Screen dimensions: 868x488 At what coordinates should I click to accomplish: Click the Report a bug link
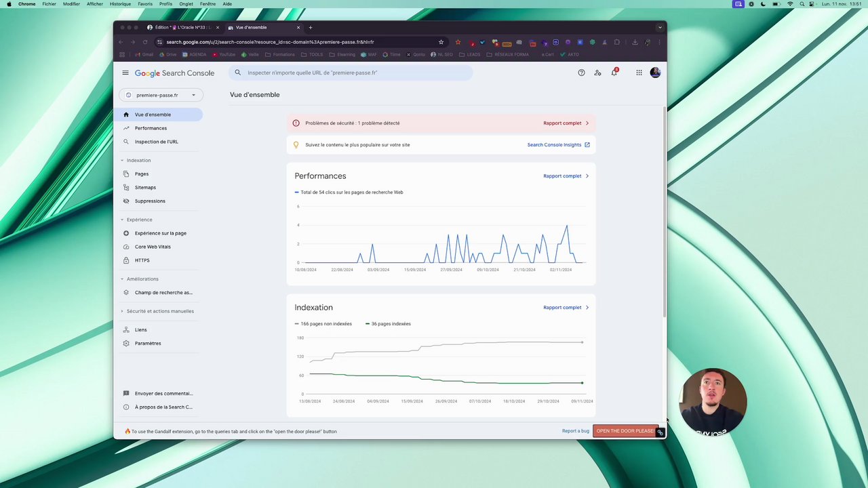[x=575, y=431]
